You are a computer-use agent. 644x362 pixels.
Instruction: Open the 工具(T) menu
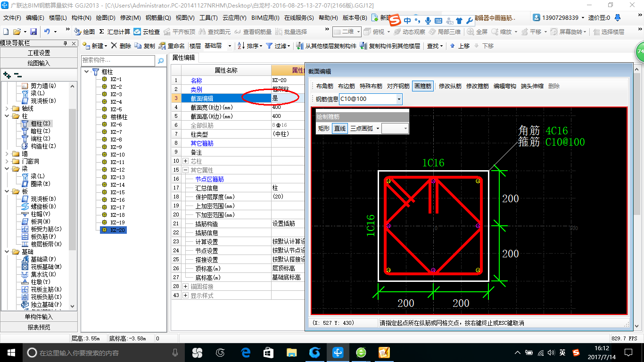tap(208, 18)
